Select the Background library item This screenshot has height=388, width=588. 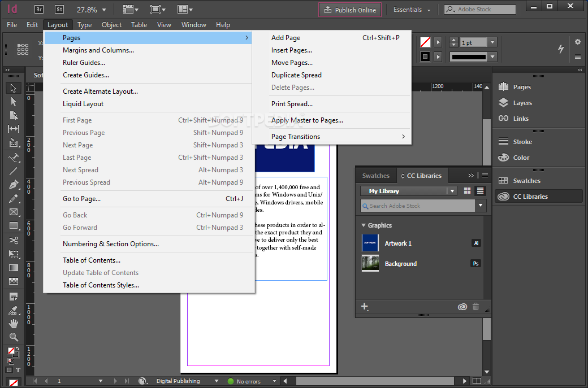pos(422,264)
